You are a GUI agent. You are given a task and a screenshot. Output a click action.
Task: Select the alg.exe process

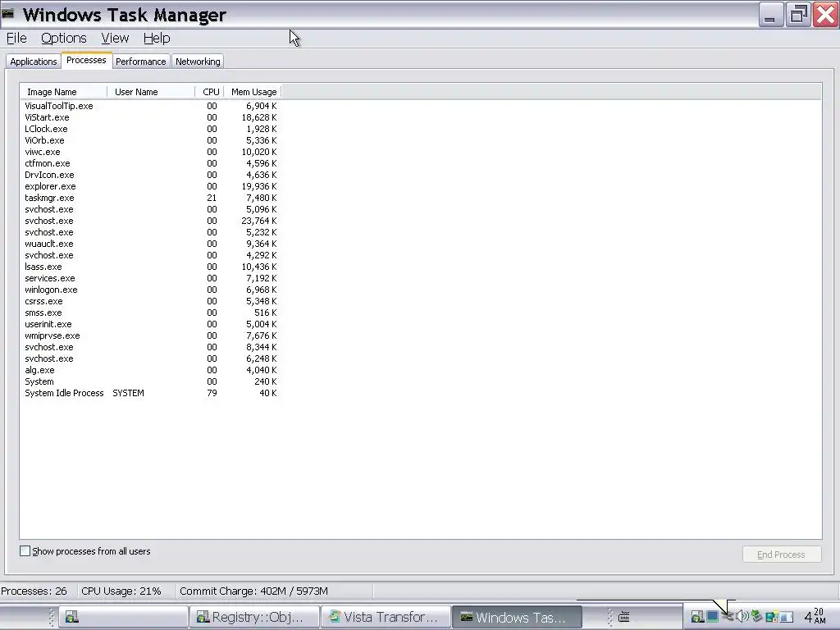(x=151, y=370)
